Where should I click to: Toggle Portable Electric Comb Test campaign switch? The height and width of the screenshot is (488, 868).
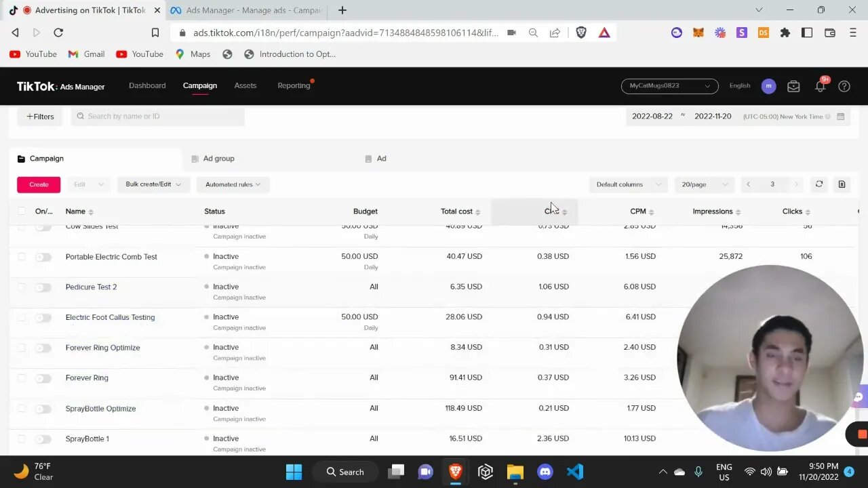43,257
